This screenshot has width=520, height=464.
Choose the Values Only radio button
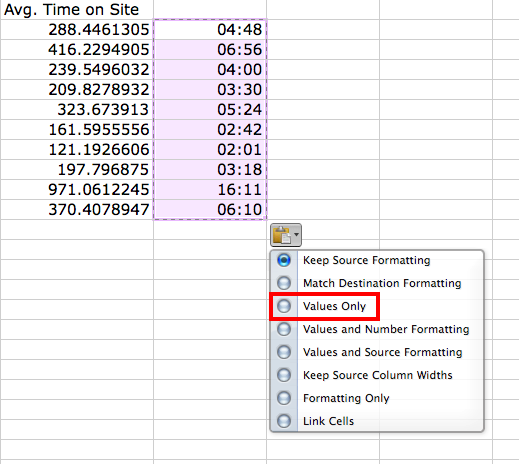coord(284,306)
